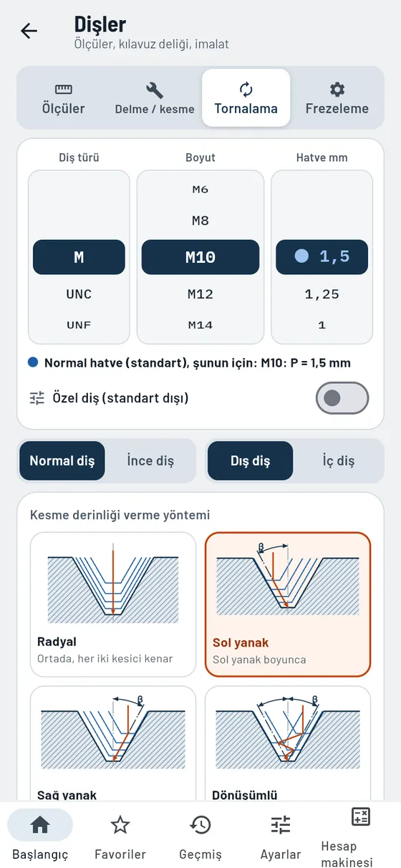Open Ayarlar sliders icon
The image size is (401, 868).
click(281, 825)
